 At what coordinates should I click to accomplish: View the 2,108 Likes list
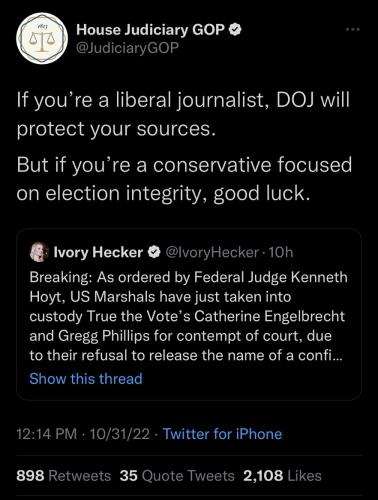(282, 476)
